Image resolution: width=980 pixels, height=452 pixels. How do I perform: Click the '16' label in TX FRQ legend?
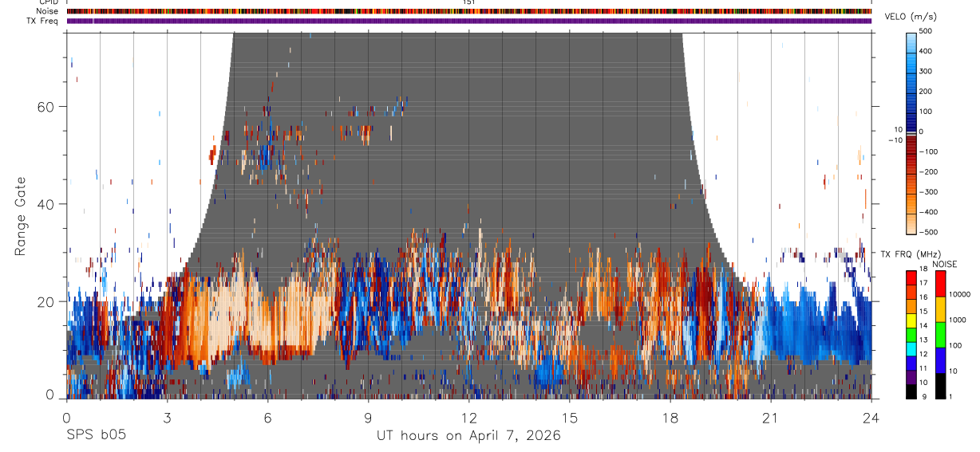pos(924,297)
